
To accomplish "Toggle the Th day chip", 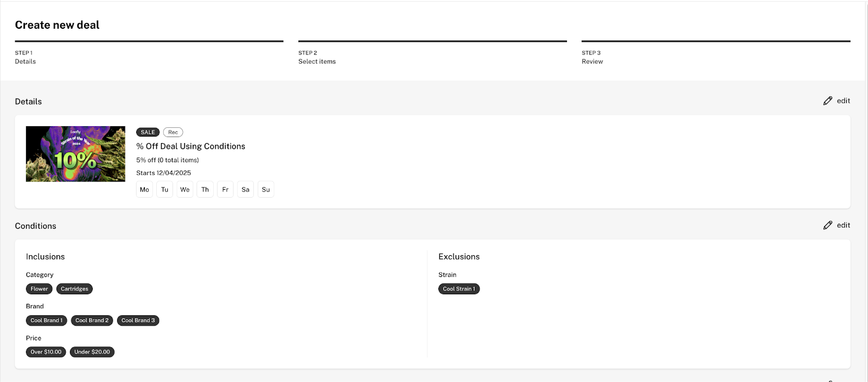I will [205, 190].
